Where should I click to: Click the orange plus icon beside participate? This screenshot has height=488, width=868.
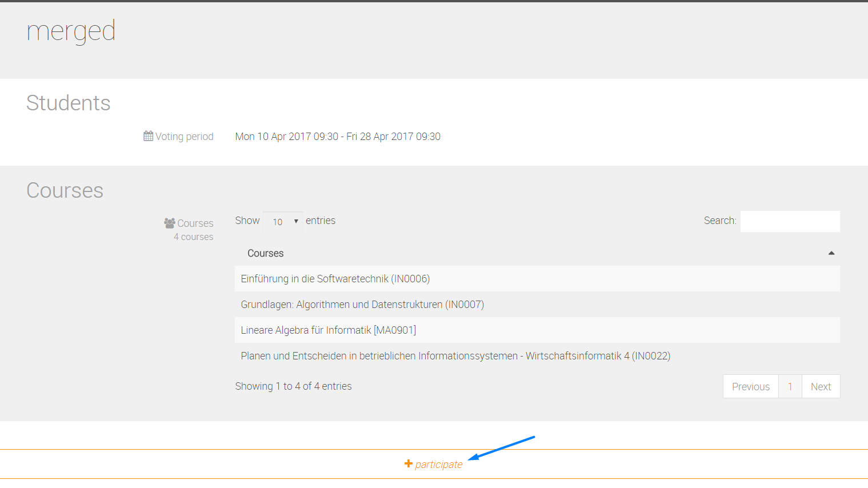tap(408, 464)
